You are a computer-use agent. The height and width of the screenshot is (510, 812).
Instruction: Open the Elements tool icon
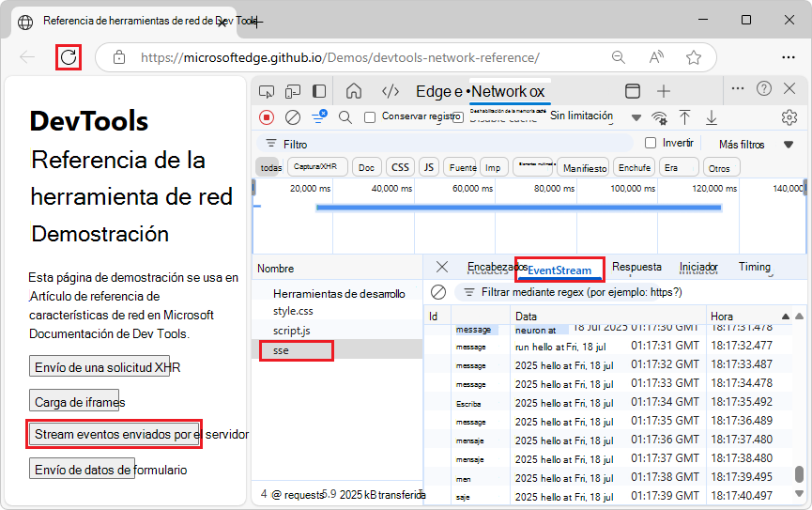point(391,91)
